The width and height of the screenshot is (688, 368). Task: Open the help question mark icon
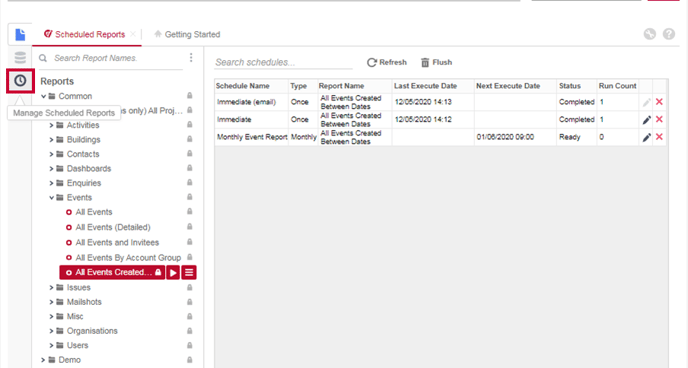pyautogui.click(x=669, y=34)
